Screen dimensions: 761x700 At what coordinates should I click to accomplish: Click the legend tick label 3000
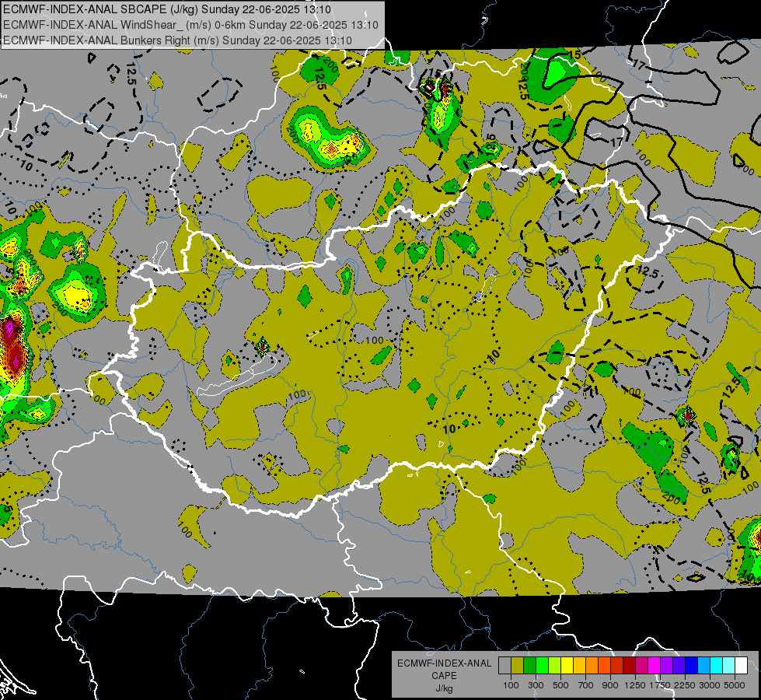click(x=710, y=685)
